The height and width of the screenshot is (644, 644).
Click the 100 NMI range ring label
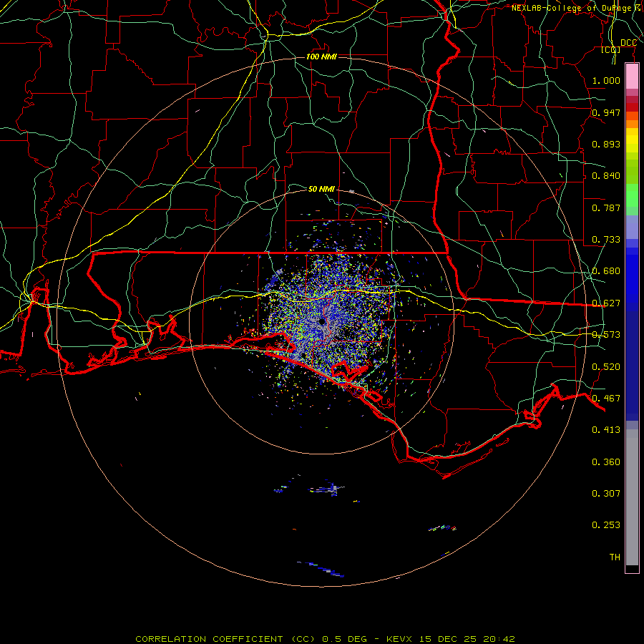pyautogui.click(x=321, y=57)
